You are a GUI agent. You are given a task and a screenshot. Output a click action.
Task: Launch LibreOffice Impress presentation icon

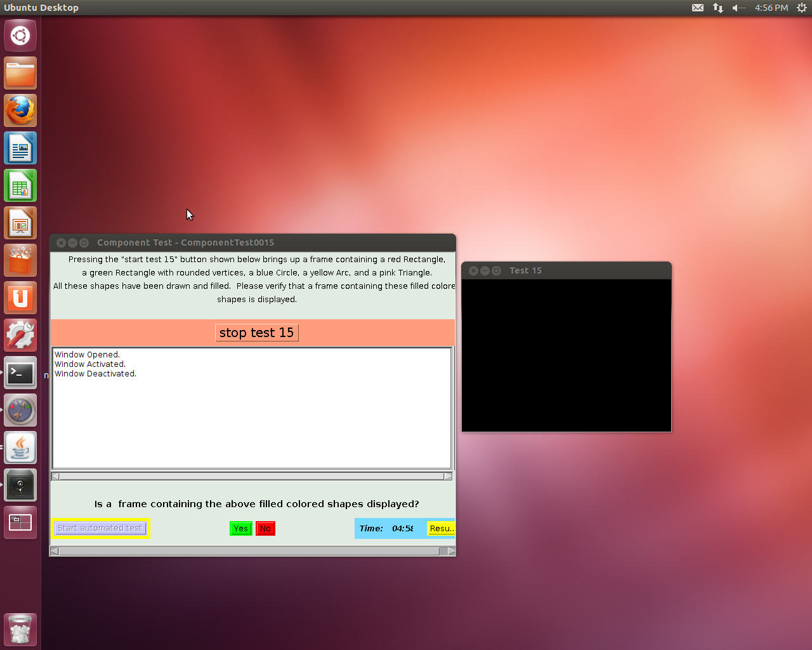click(20, 223)
